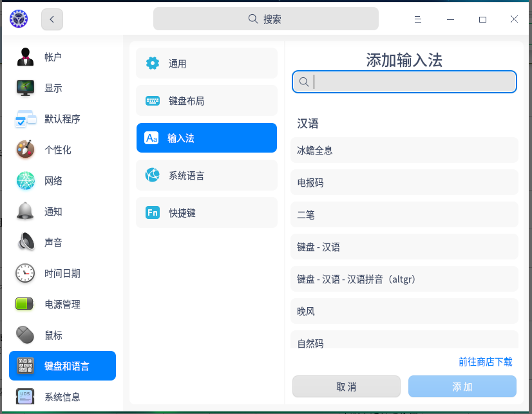Select the 通知 bell icon
This screenshot has width=532, height=414.
[25, 212]
